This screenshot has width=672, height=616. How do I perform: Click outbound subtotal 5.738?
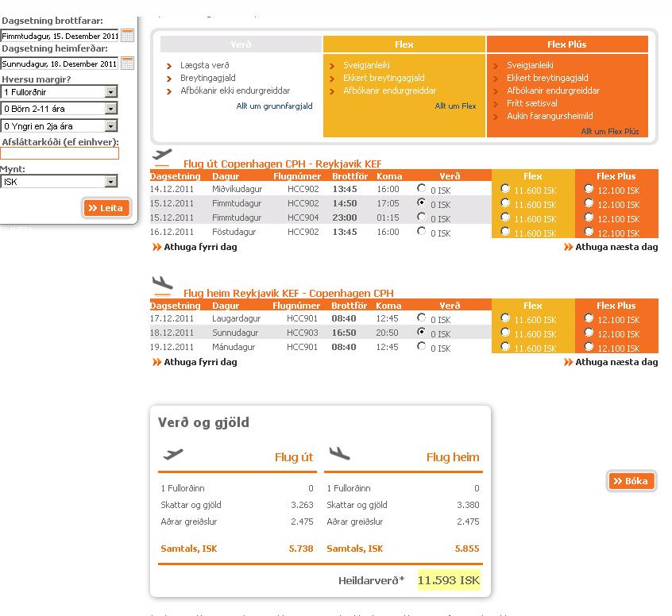[x=301, y=549]
